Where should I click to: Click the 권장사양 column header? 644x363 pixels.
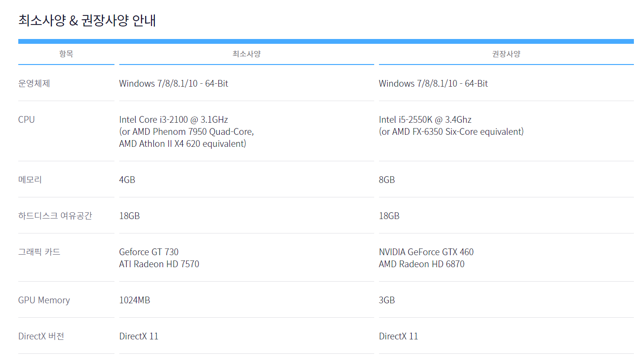pos(506,54)
